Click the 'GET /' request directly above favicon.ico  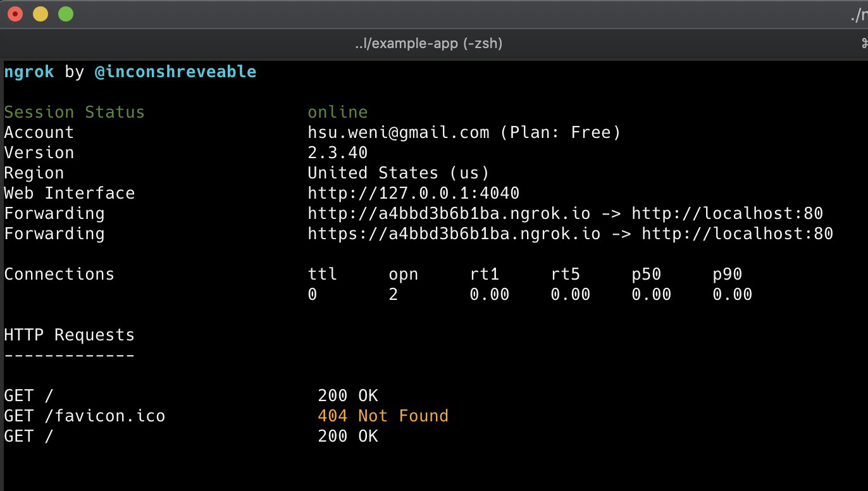pyautogui.click(x=29, y=395)
